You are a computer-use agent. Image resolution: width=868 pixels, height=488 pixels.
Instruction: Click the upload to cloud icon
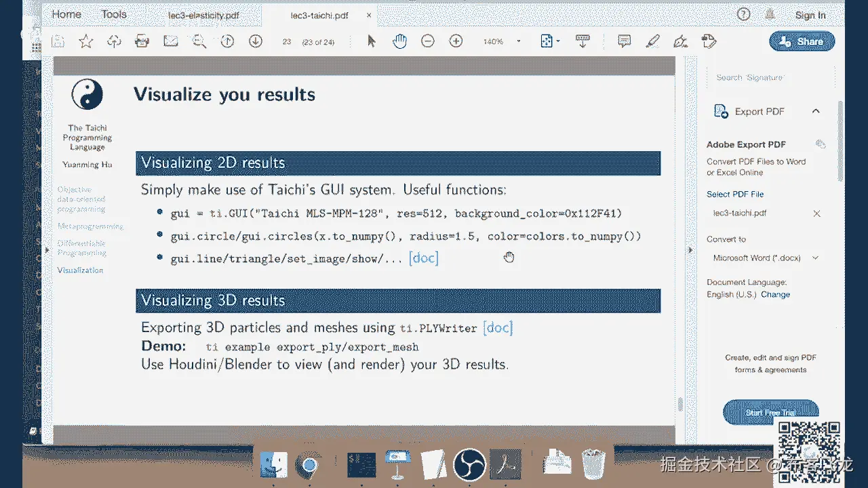pos(115,41)
